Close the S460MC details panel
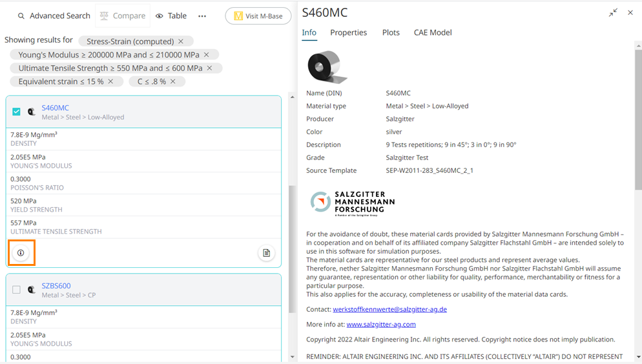The image size is (642, 364). [630, 13]
